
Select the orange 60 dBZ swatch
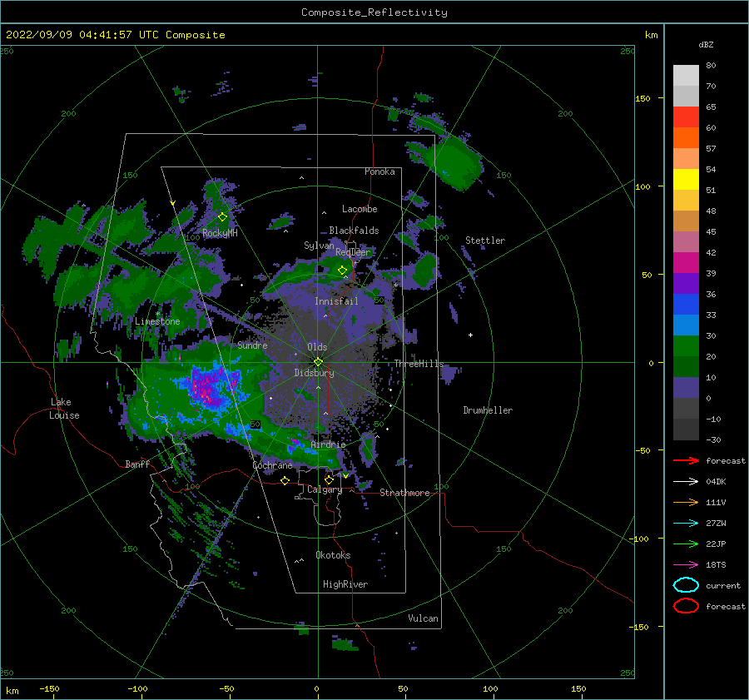pos(686,137)
